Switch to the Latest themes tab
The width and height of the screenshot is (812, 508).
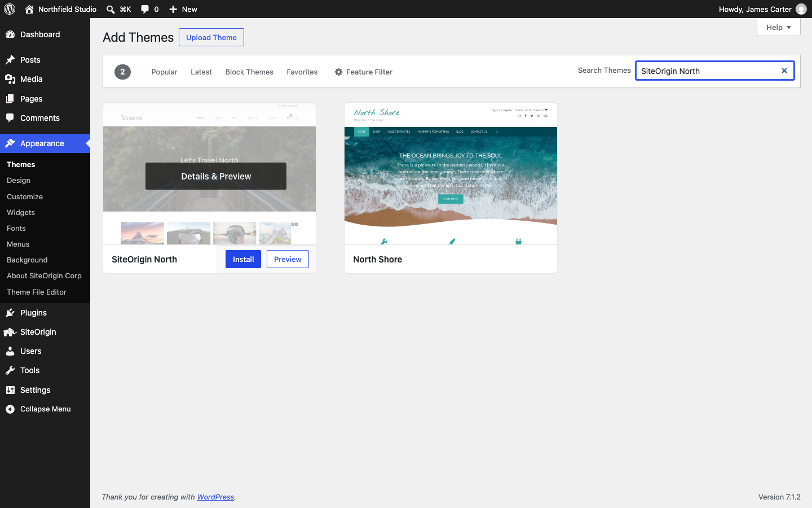point(201,72)
